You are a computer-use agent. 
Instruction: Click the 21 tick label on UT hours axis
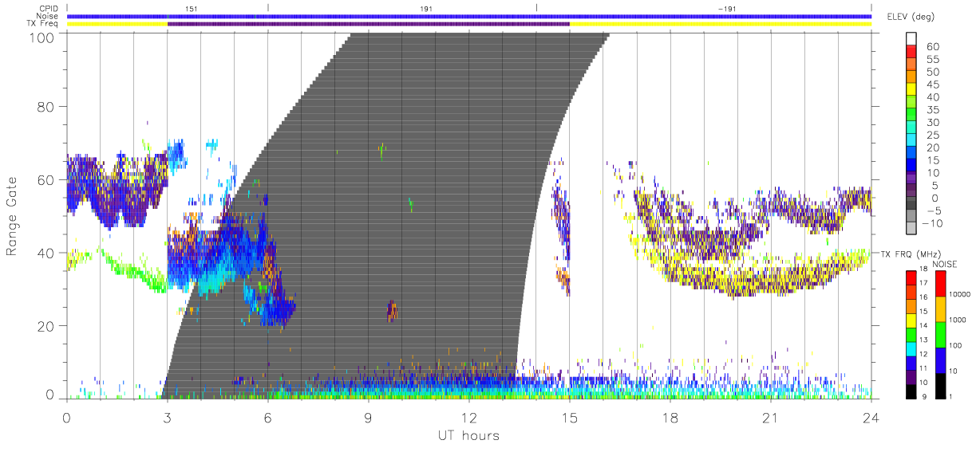770,418
